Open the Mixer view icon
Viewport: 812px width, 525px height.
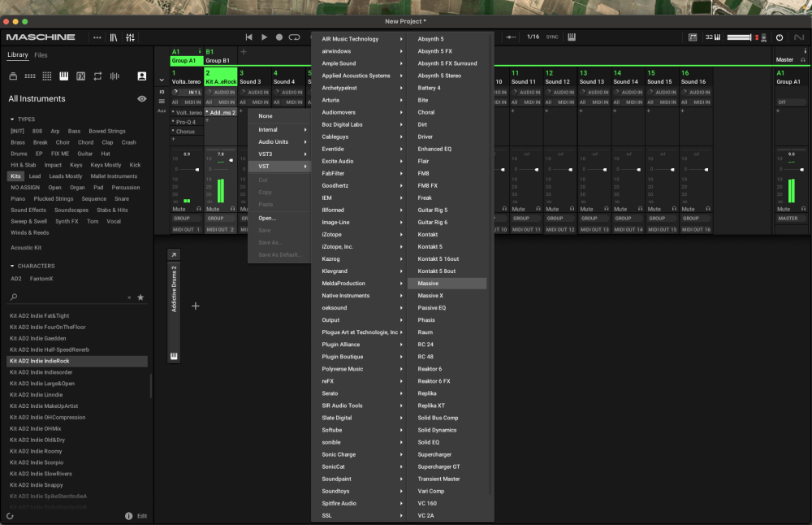point(131,37)
